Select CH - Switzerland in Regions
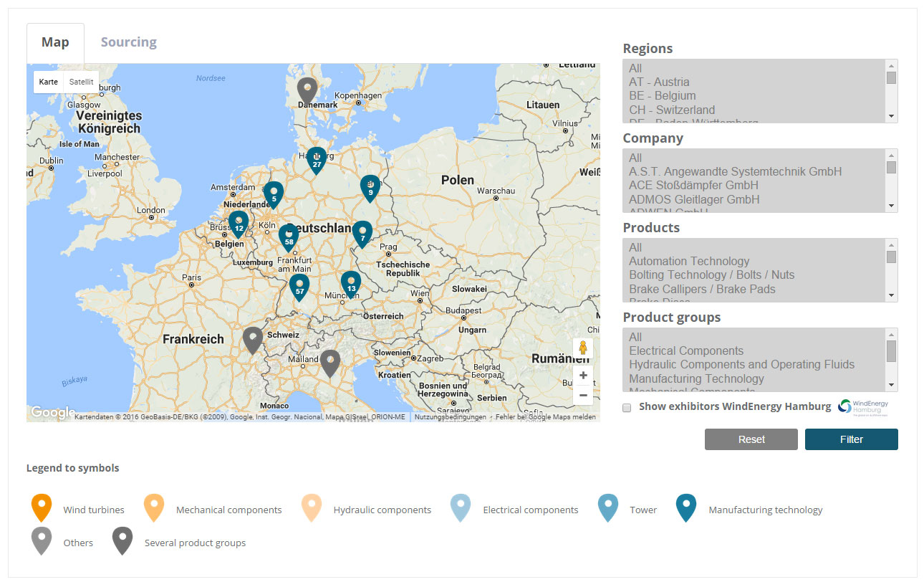This screenshot has height=582, width=924. [754, 110]
